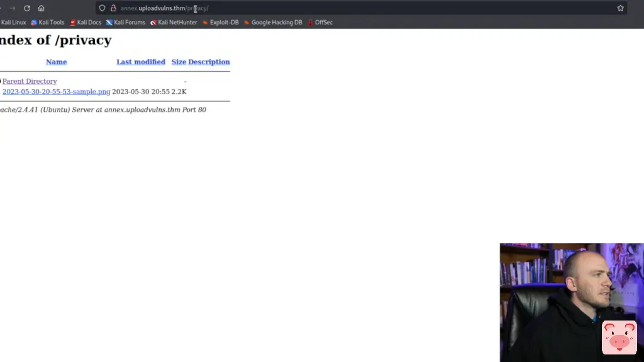644x362 pixels.
Task: Click the pink pig logo icon
Action: pos(619,337)
